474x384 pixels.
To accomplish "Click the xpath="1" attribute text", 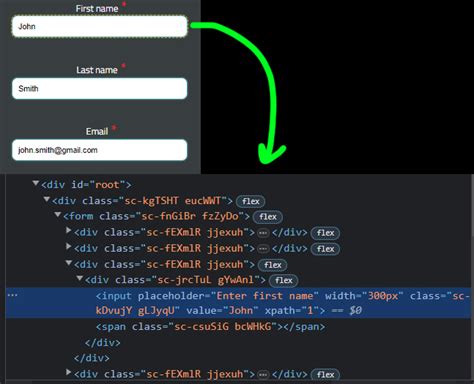I will click(292, 311).
